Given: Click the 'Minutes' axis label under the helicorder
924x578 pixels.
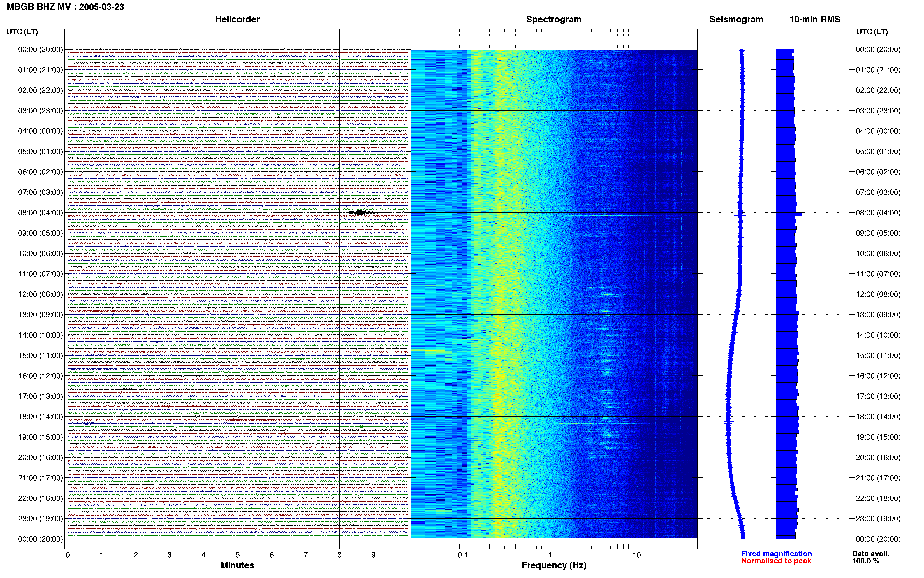Looking at the screenshot, I should point(237,565).
